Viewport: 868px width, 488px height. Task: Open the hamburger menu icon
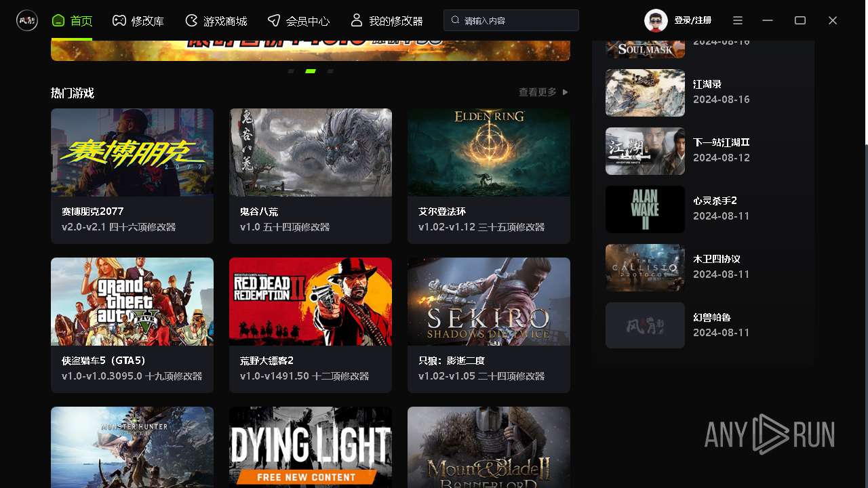(738, 20)
